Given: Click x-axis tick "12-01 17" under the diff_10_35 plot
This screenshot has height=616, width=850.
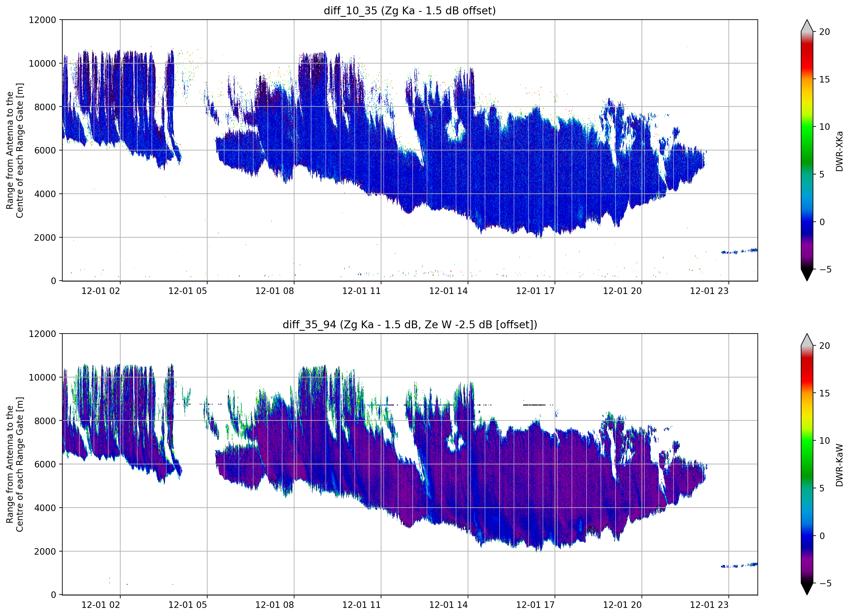Looking at the screenshot, I should (x=536, y=291).
